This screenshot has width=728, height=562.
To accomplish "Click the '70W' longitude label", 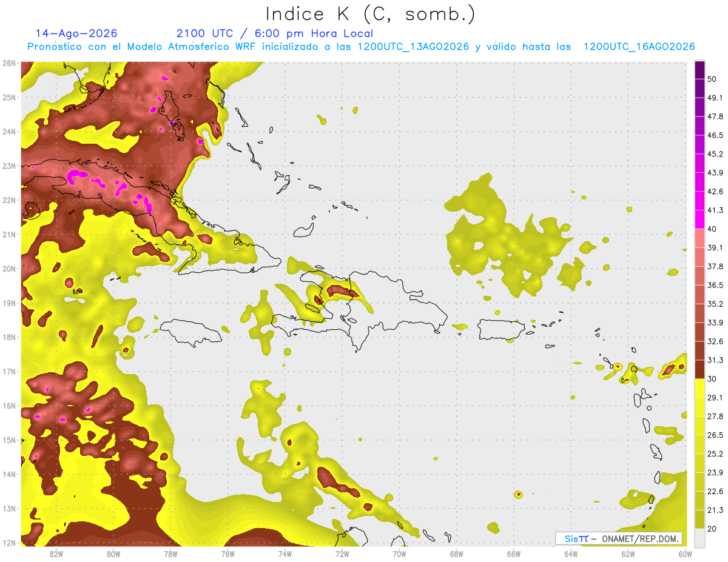I will [x=399, y=554].
